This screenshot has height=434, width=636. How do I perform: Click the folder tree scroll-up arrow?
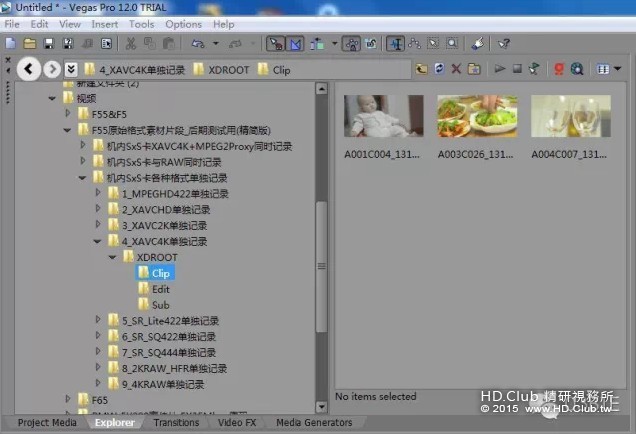(321, 88)
